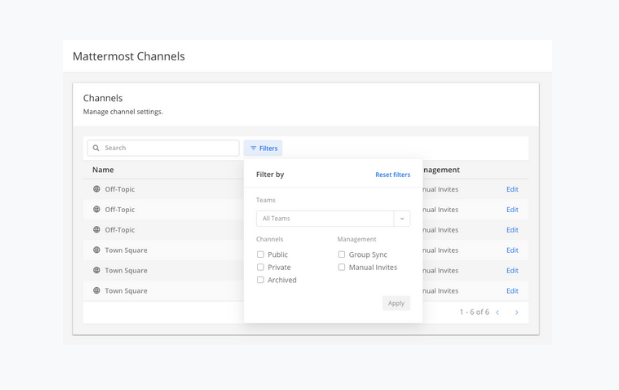This screenshot has width=619, height=390.
Task: Go to next page arrow
Action: [516, 312]
